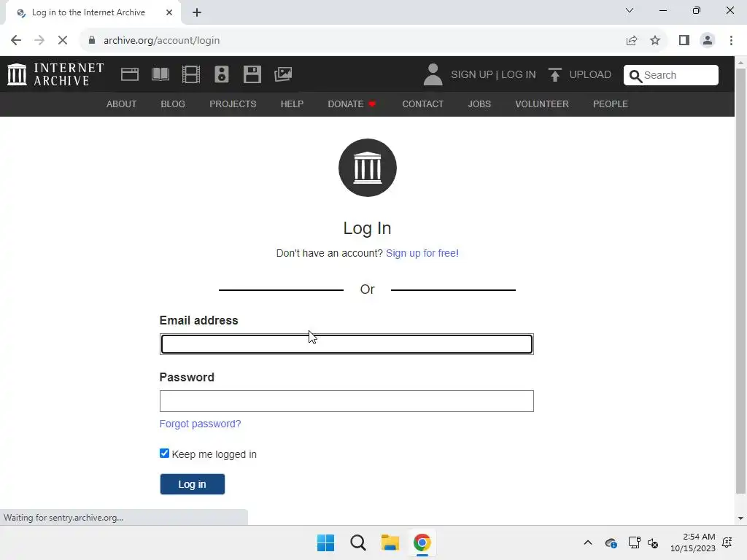Open the Audio speaker icon
This screenshot has height=560, width=747.
tap(222, 74)
